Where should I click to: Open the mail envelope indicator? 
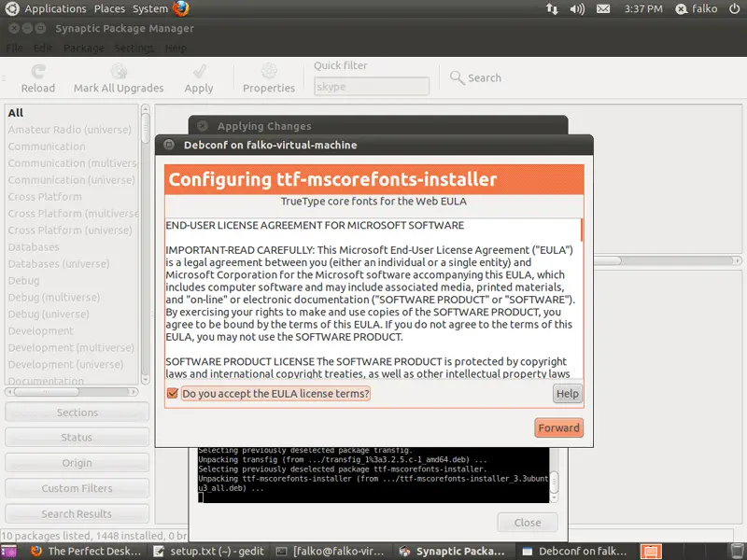coord(603,8)
